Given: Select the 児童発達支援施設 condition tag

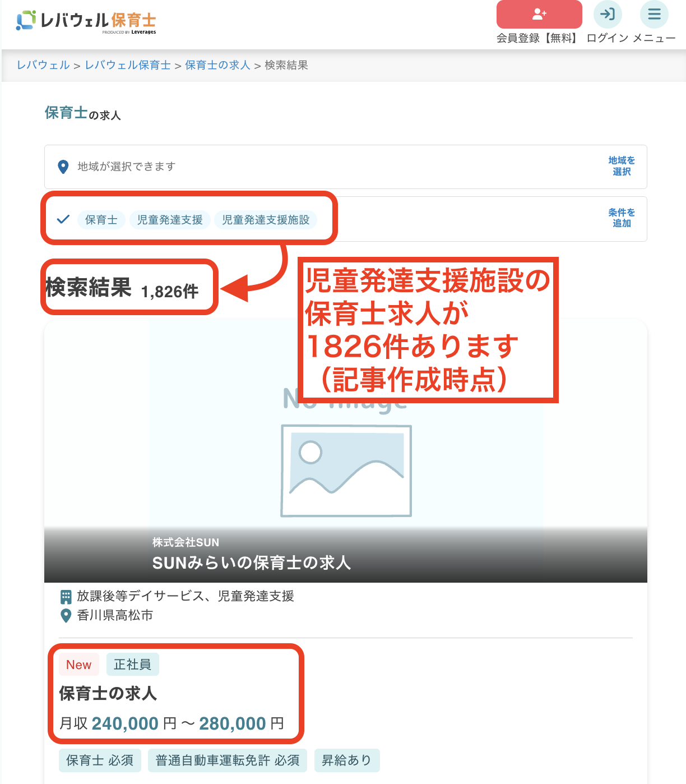Looking at the screenshot, I should click(266, 220).
